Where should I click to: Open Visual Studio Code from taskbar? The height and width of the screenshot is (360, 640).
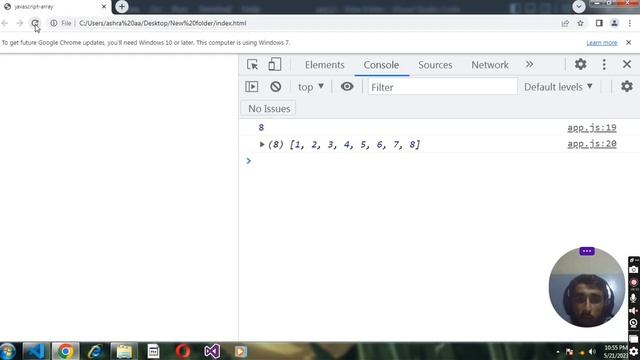[35, 351]
